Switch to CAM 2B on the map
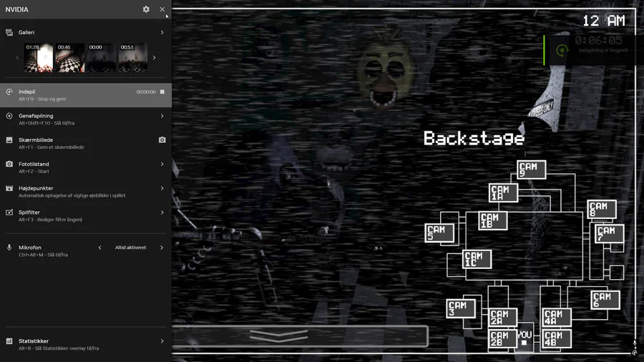 pyautogui.click(x=503, y=339)
